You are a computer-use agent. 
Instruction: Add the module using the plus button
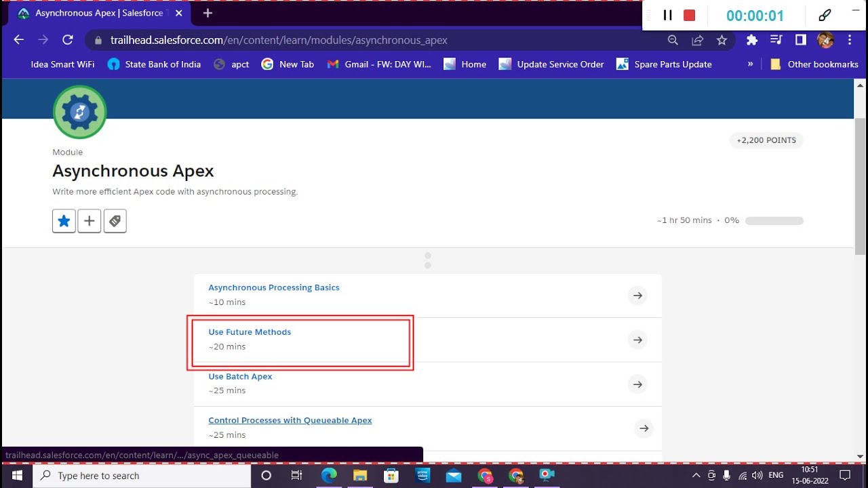tap(90, 221)
